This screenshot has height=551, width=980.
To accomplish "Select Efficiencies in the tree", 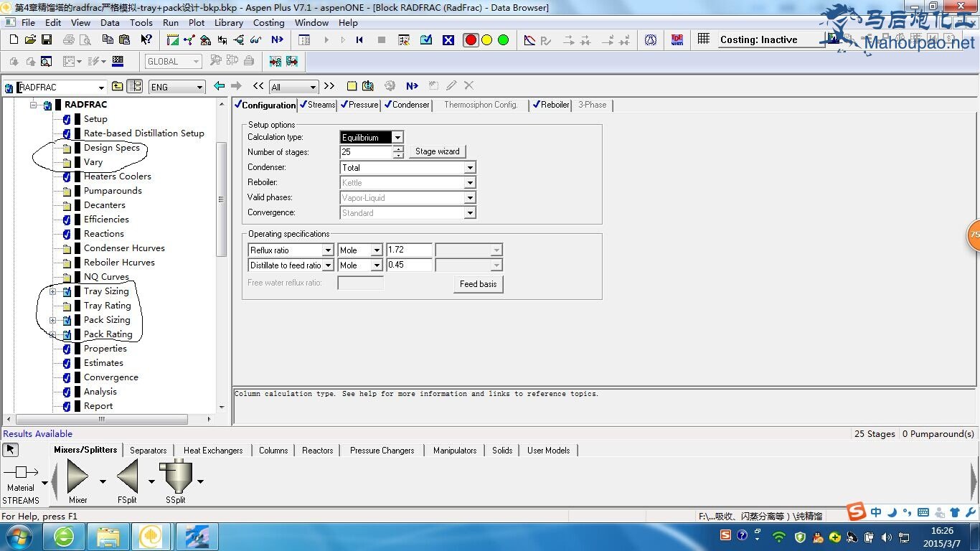I will coord(106,220).
